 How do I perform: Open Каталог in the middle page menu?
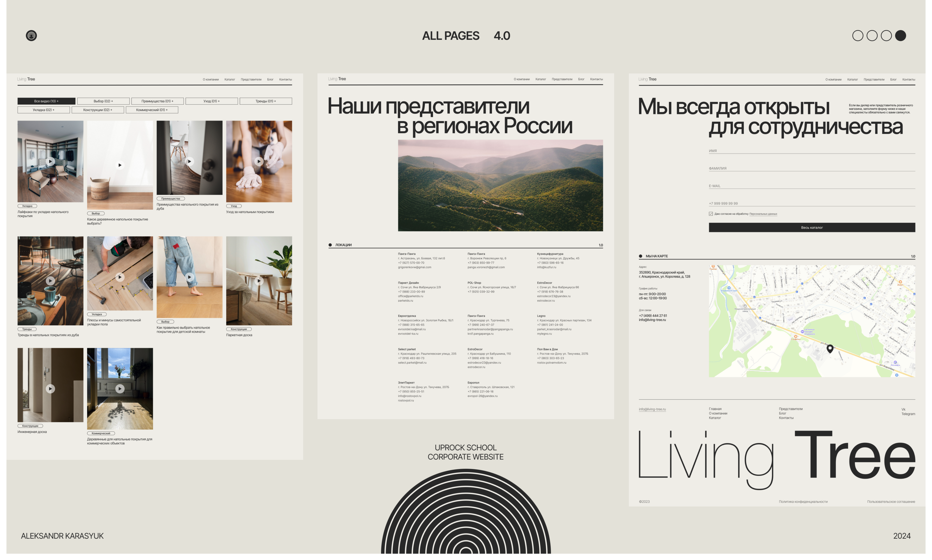pos(540,79)
